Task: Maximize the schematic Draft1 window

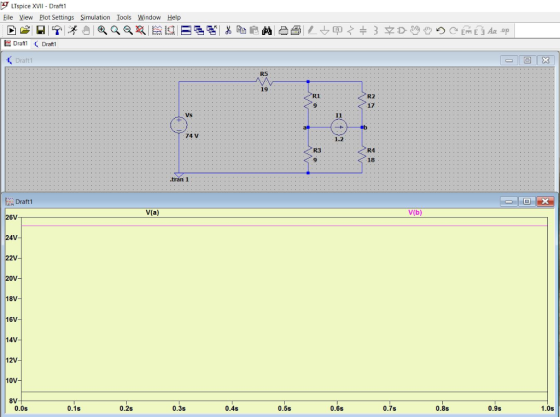Action: (527, 60)
